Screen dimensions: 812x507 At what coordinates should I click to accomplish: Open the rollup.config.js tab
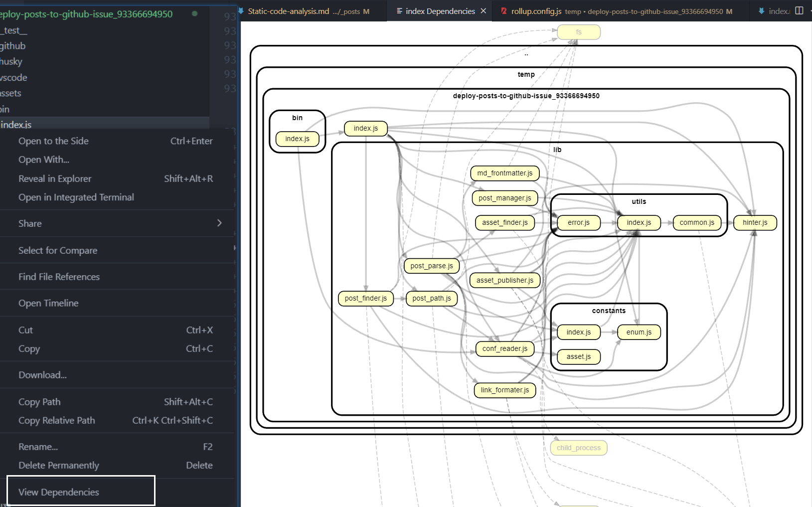tap(536, 11)
